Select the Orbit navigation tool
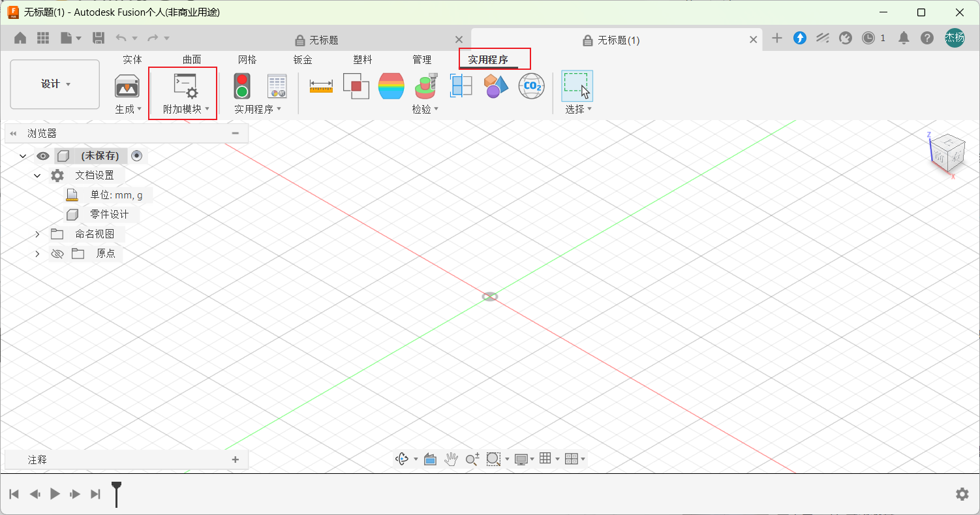980x515 pixels. pyautogui.click(x=402, y=459)
